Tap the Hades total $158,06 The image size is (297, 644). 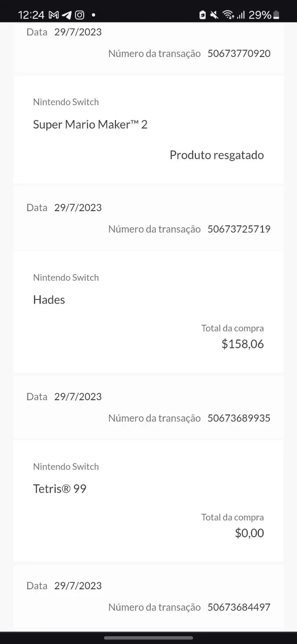[x=243, y=344]
